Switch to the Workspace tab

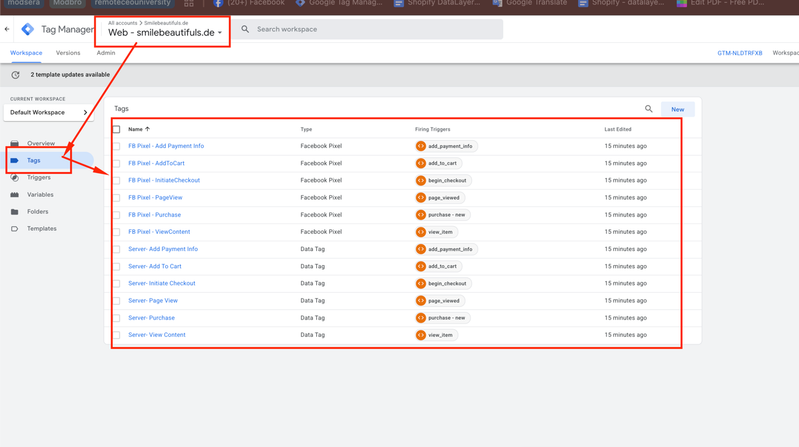tap(26, 53)
